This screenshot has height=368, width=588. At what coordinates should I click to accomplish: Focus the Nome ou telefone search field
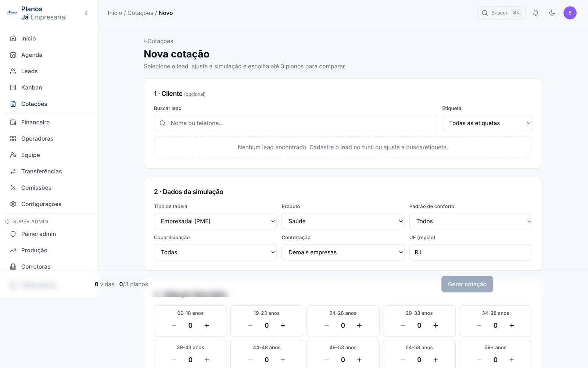[295, 123]
